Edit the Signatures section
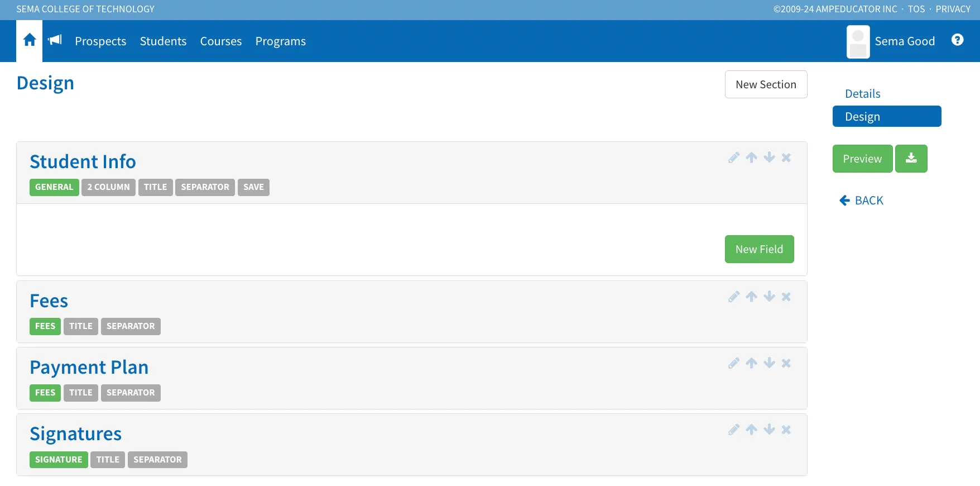This screenshot has height=486, width=980. click(733, 430)
